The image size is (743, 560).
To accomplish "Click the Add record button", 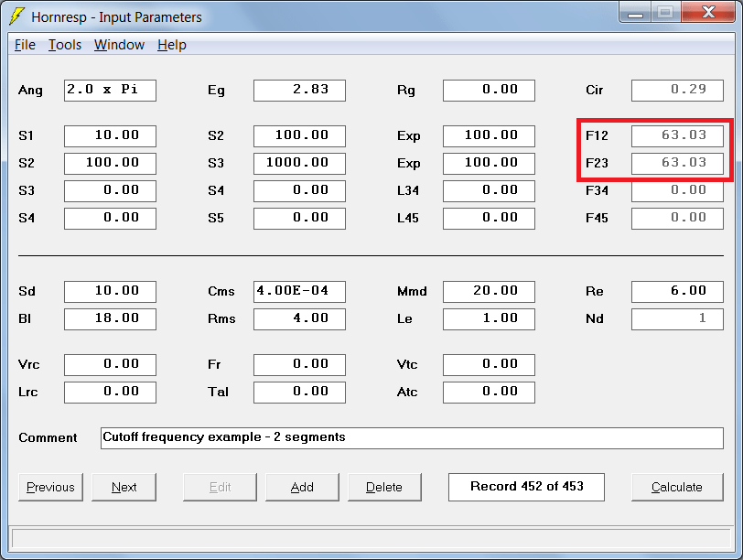I will pos(302,487).
